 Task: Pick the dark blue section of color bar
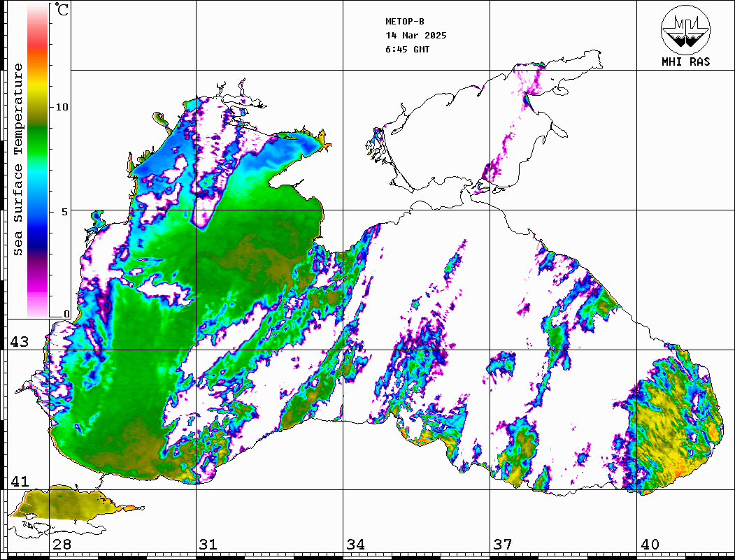tap(38, 241)
